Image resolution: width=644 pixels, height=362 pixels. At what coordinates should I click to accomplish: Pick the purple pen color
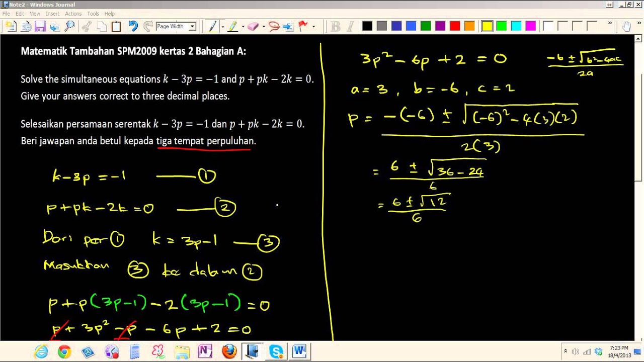pos(440,26)
